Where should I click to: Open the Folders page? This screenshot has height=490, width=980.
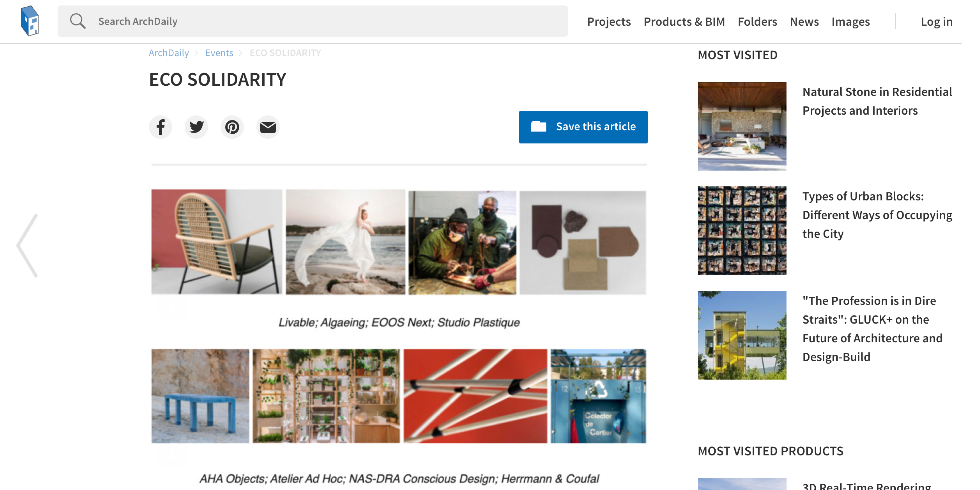coord(757,21)
